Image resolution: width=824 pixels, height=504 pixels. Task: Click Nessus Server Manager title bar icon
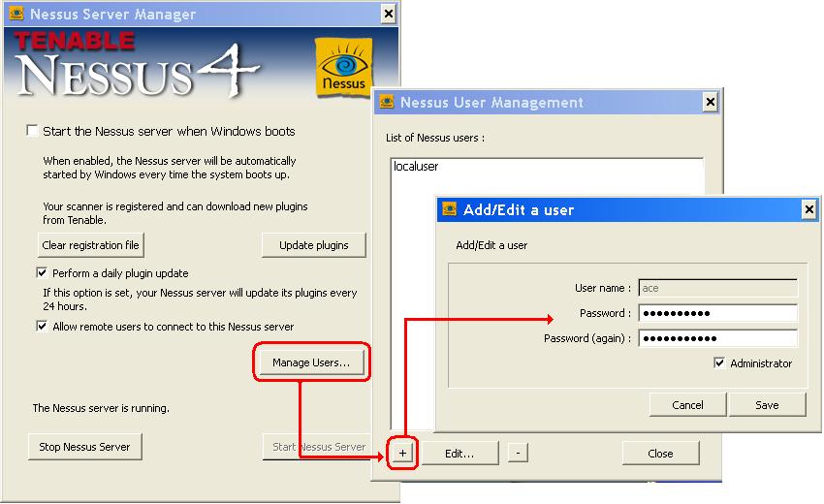(16, 14)
